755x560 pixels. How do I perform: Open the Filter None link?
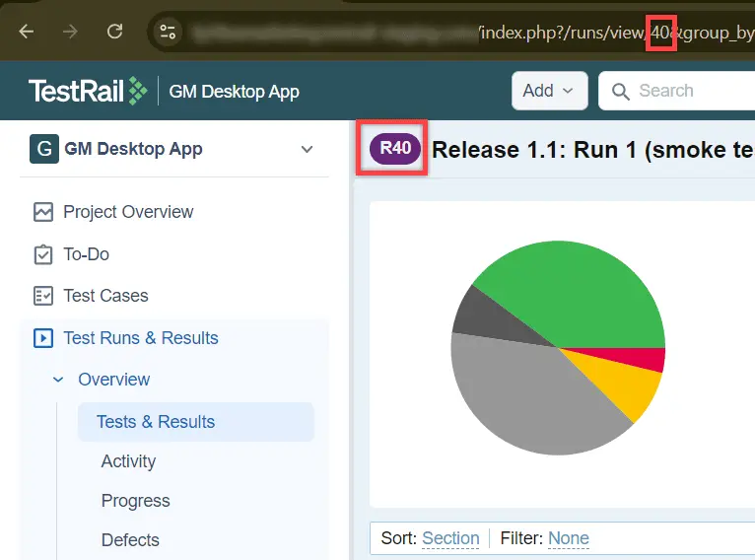569,538
